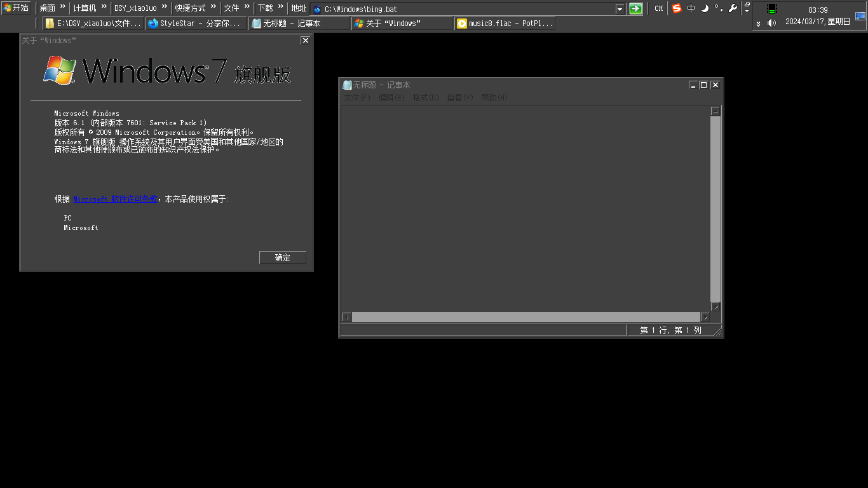Expand the DSY_xiaoluo toolbar chevron

(x=165, y=7)
